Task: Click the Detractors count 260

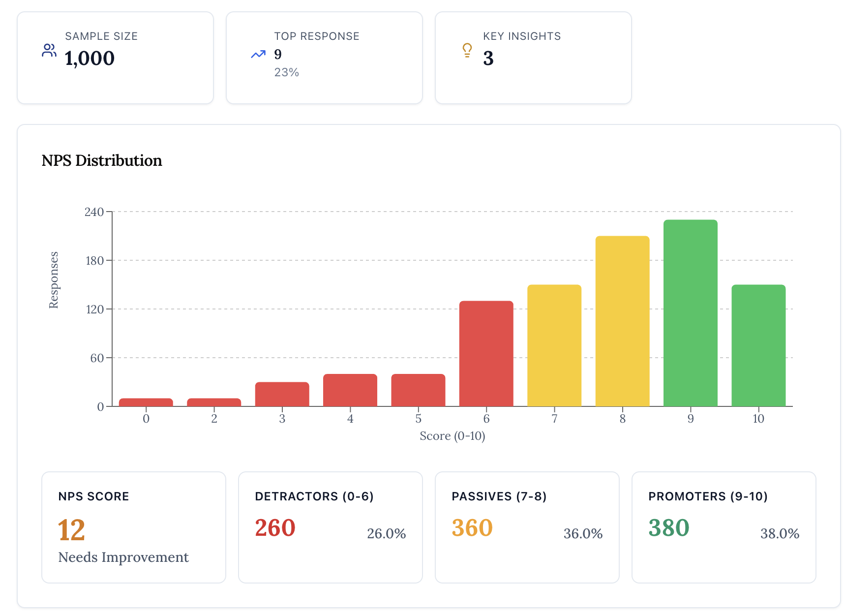Action: [275, 528]
